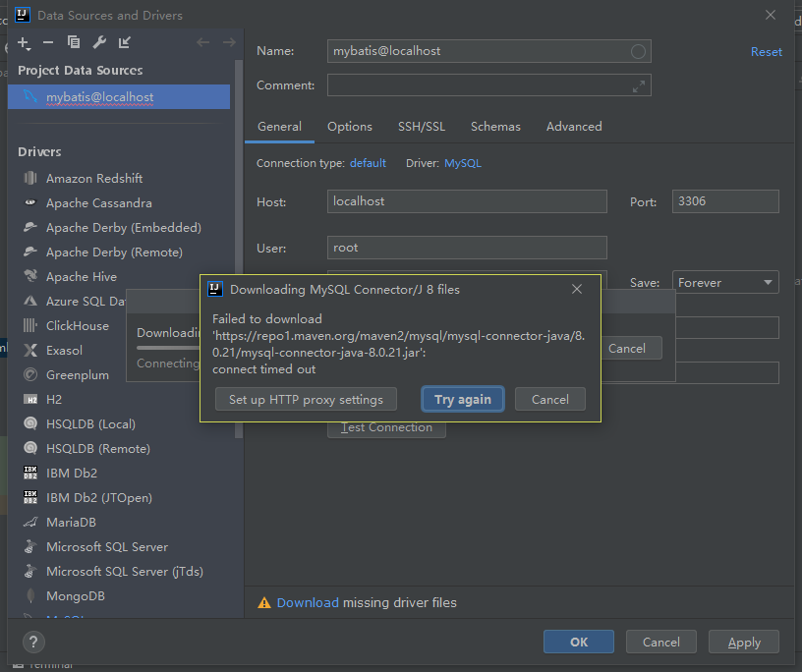Navigate forward with right arrow icon
This screenshot has width=802, height=672.
pos(229,42)
